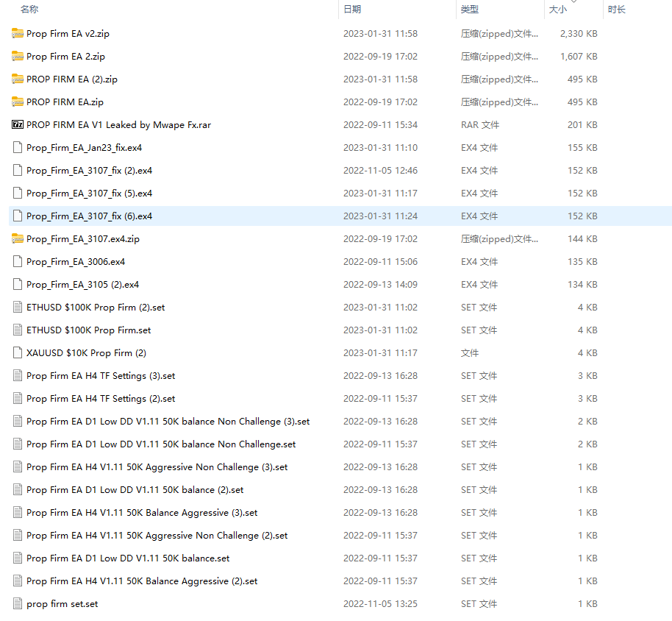
Task: Sort files by the 日期 column header
Action: [352, 9]
